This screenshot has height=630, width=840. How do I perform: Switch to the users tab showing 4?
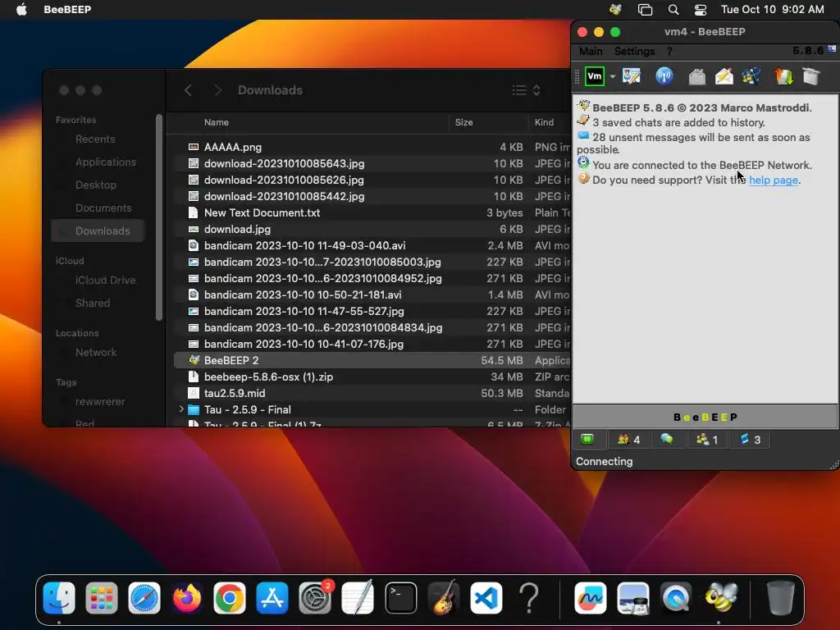628,440
